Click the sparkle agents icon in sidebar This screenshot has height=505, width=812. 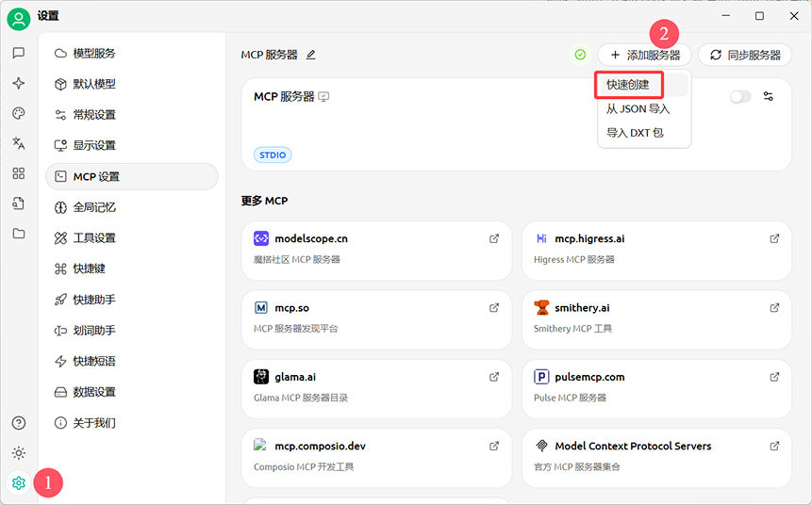coord(18,83)
